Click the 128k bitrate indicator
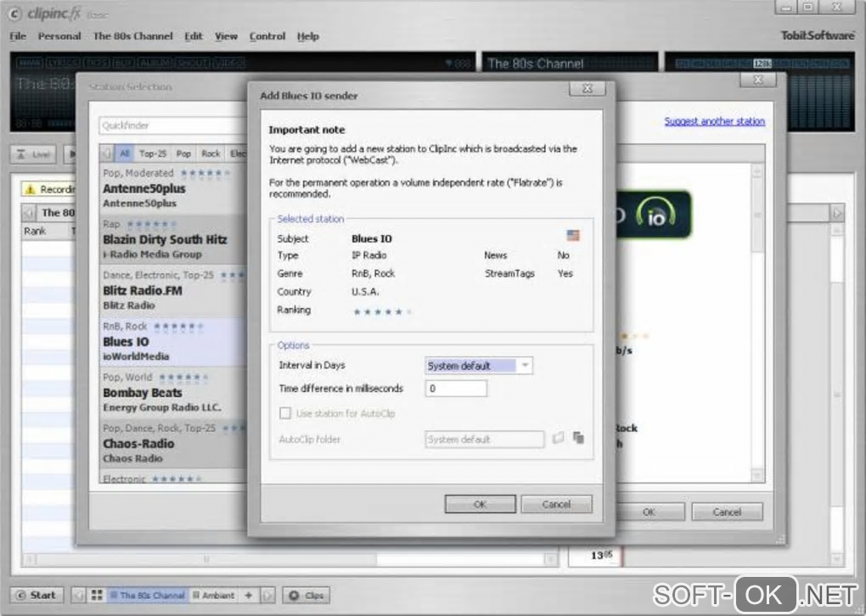Screen dimensions: 866x616 click(x=762, y=64)
